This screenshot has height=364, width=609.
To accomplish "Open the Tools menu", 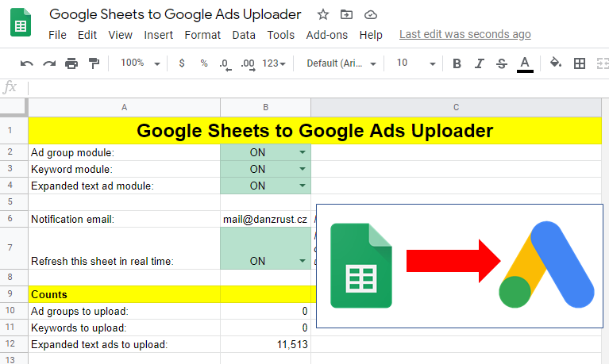I will pos(280,35).
